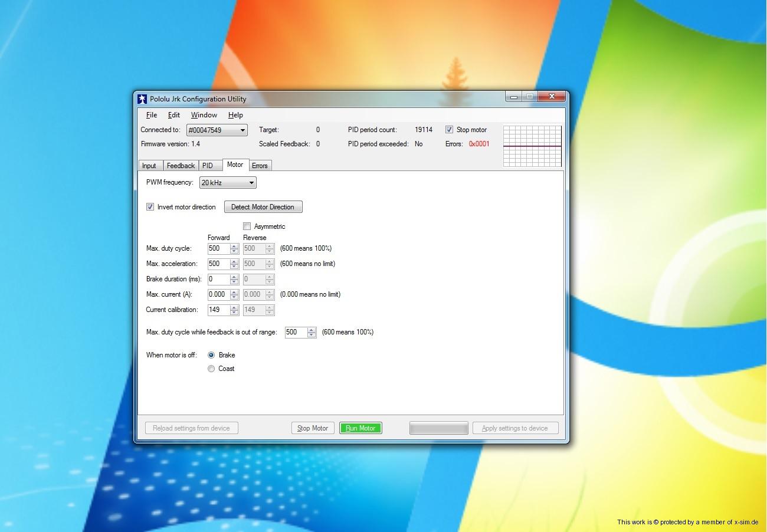The height and width of the screenshot is (532, 767).
Task: Increase forward max duty cycle with up arrow
Action: pyautogui.click(x=234, y=246)
